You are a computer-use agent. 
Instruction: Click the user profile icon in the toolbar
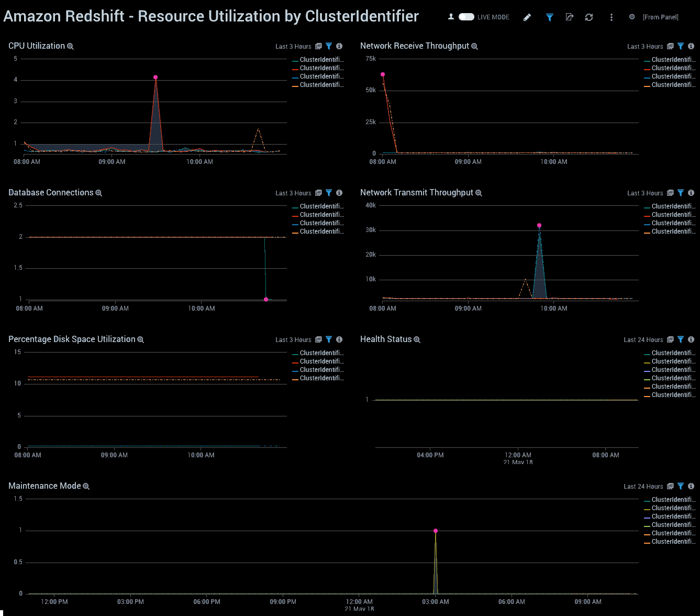pyautogui.click(x=451, y=16)
